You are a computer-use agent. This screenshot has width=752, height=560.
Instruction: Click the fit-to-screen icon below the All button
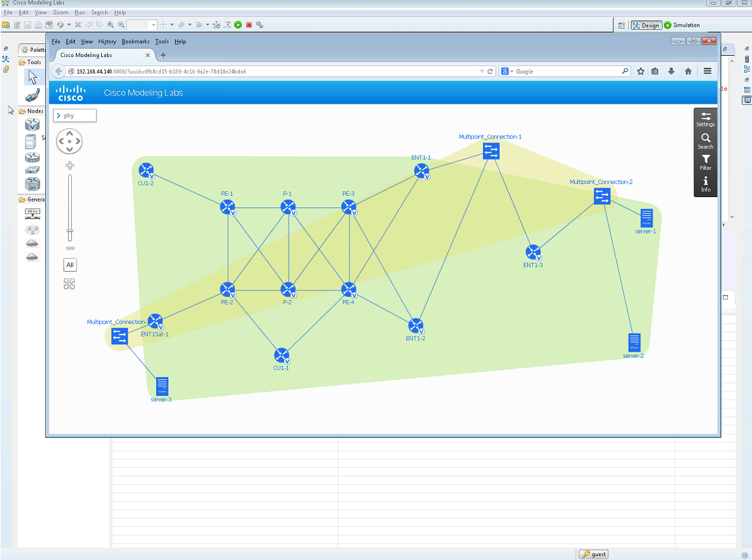[69, 284]
